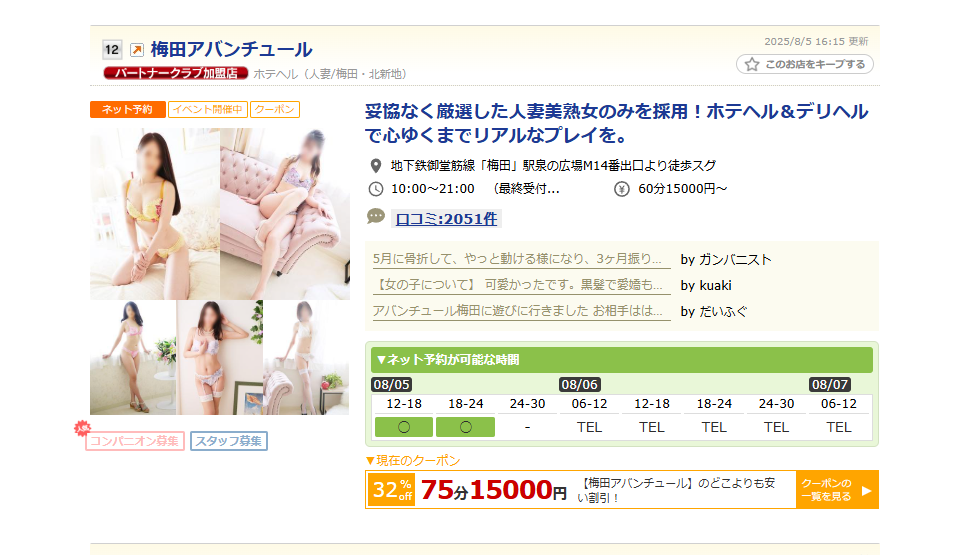Click the ネット予約 orange tag
This screenshot has width=959, height=555.
(x=127, y=110)
